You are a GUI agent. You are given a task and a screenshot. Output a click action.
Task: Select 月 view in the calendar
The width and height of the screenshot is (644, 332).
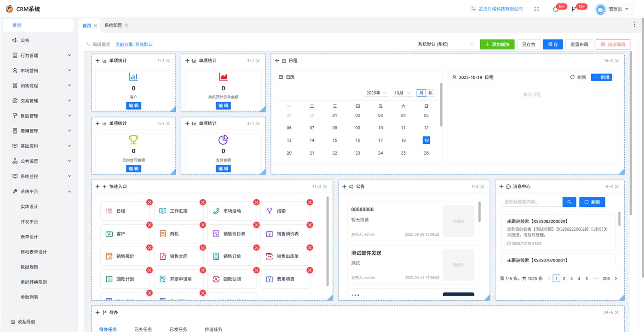coord(421,93)
